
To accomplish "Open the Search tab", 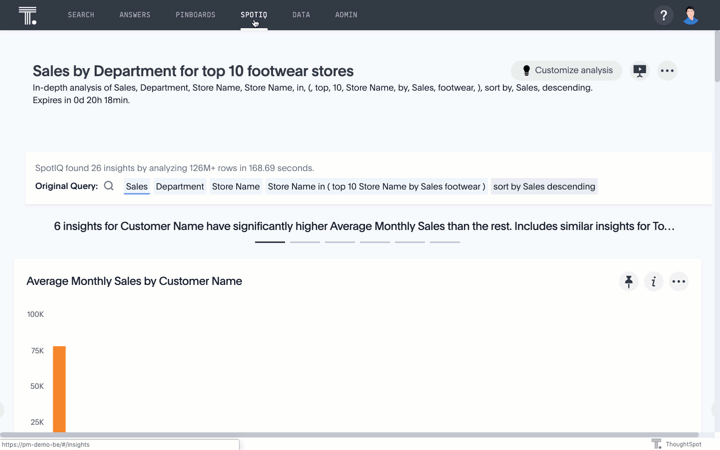I will (x=81, y=15).
